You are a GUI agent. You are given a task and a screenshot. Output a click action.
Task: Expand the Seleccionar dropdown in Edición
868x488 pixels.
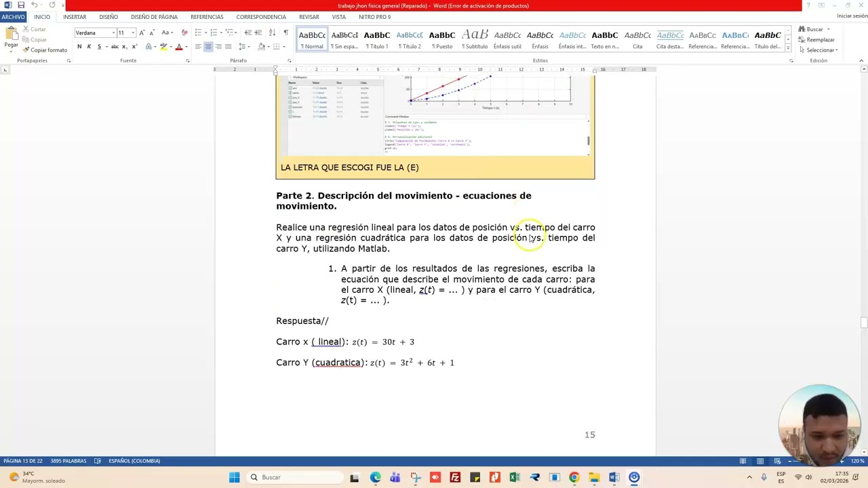(x=818, y=50)
